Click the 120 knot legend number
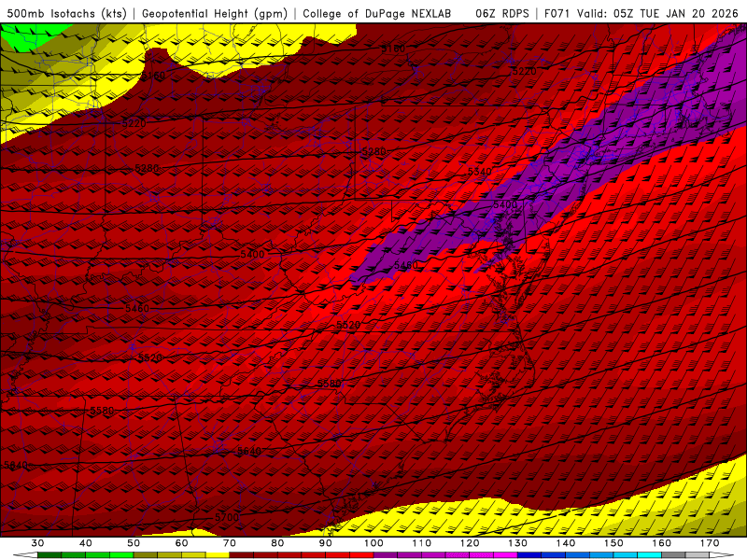Screen dimensions: 747x560 point(470,543)
